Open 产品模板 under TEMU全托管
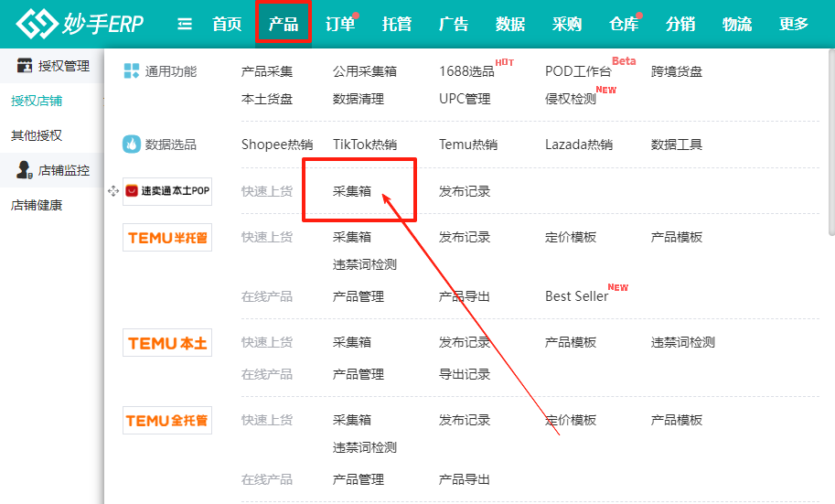Screen dimensions: 835x504 (x=676, y=421)
